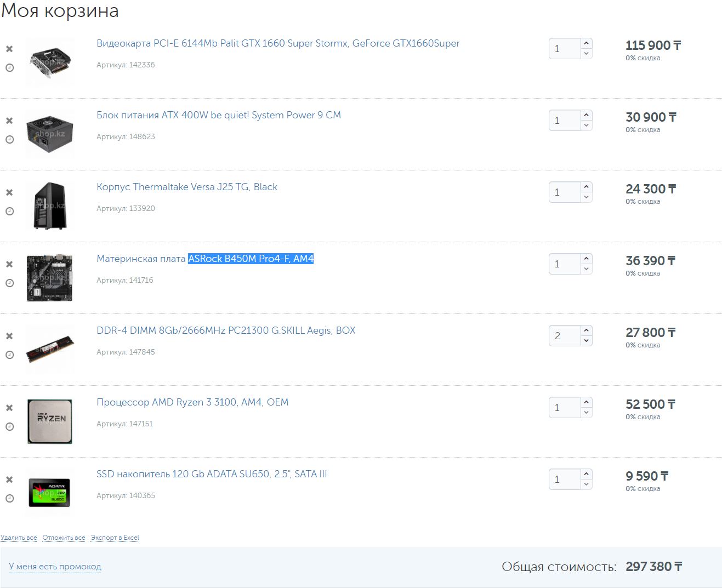Click quantity field for be quiet! power supply
Viewport: 722px width, 588px height.
point(565,121)
